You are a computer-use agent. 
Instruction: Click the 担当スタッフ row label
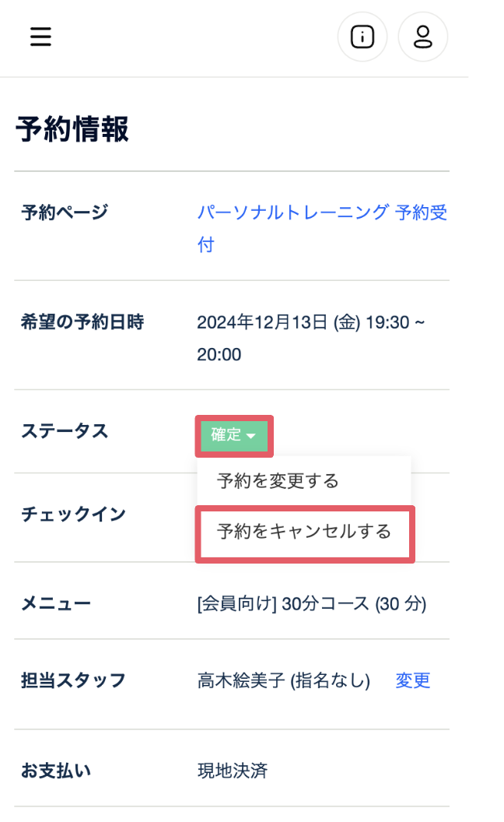point(73,681)
